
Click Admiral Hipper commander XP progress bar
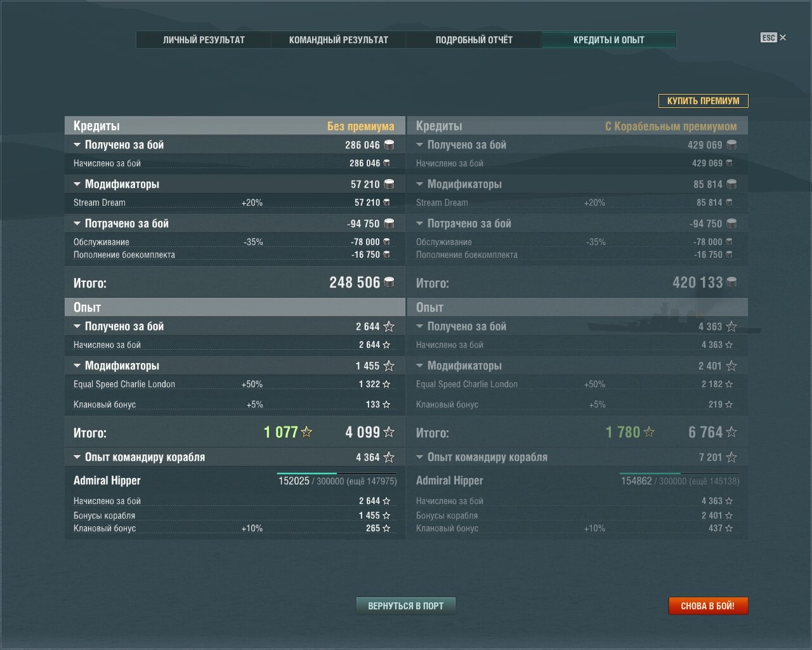(337, 474)
